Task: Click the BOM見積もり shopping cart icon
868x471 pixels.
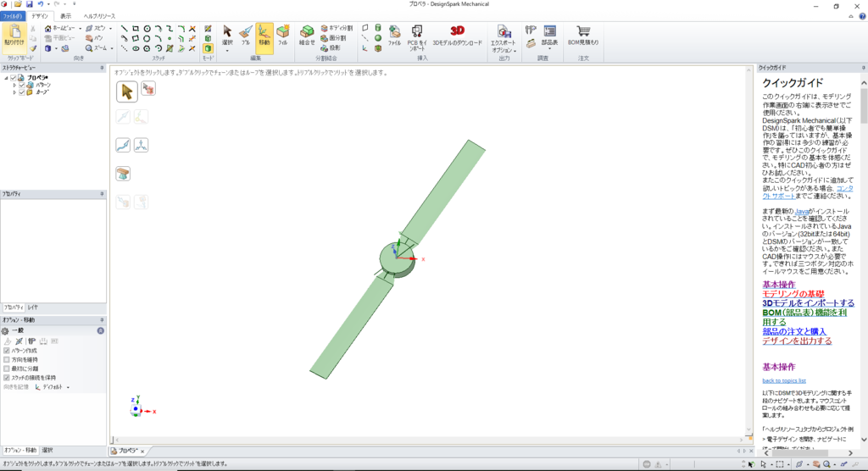Action: click(583, 36)
